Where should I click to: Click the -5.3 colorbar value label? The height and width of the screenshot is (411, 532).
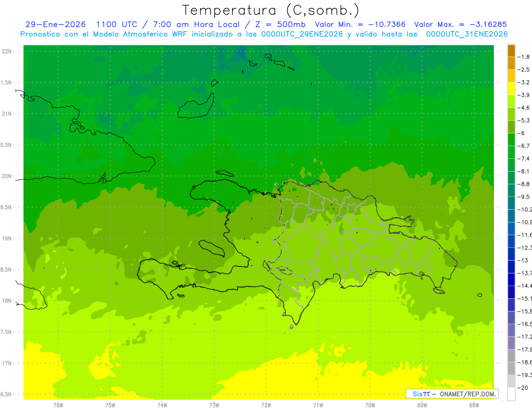tap(524, 121)
